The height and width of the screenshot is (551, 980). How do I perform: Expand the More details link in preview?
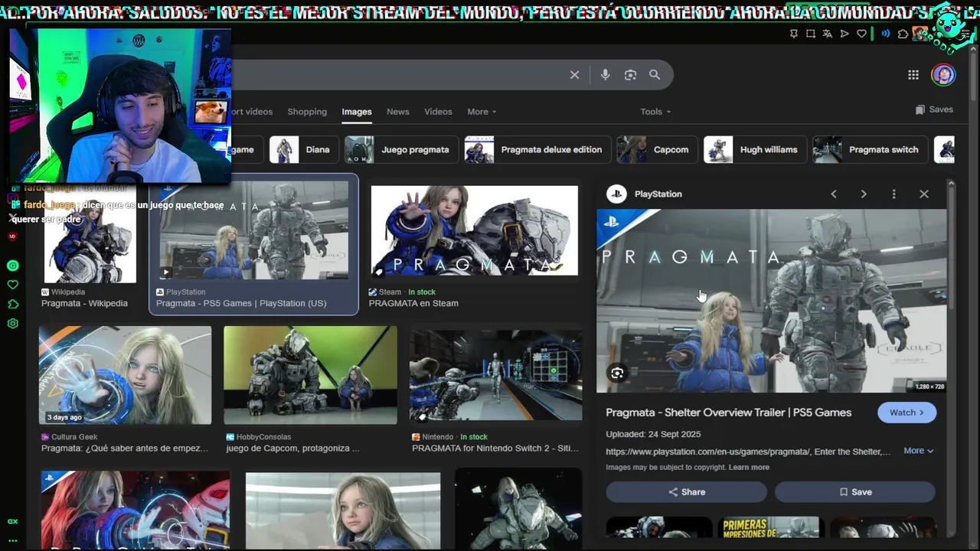tap(919, 451)
